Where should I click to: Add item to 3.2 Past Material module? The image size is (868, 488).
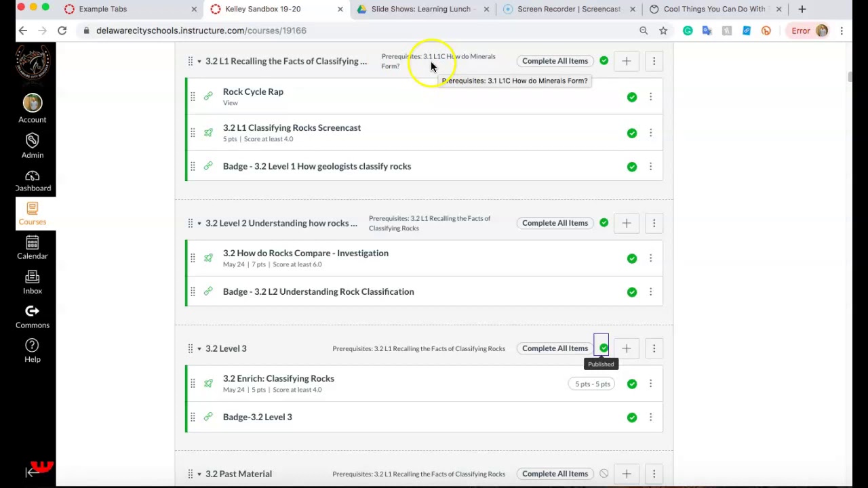tap(626, 474)
